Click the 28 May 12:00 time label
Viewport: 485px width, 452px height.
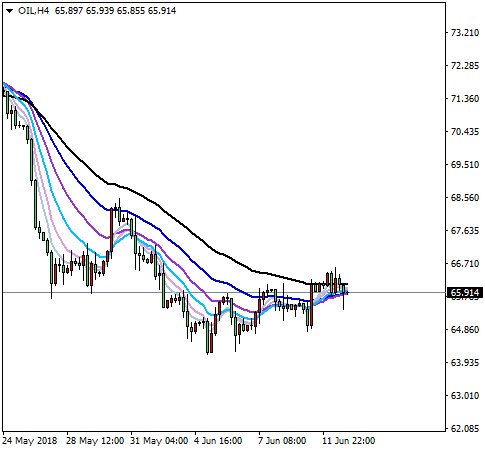(95, 441)
